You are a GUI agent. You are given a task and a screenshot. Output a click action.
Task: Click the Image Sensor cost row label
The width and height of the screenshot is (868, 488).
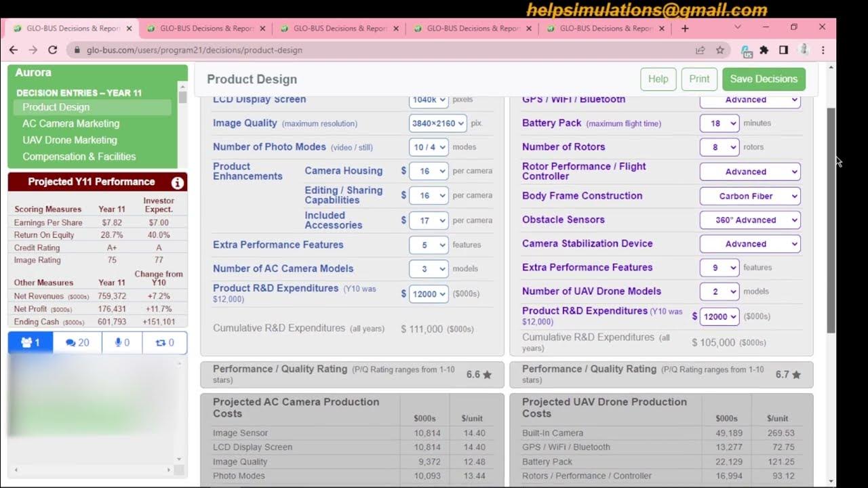[x=240, y=433]
